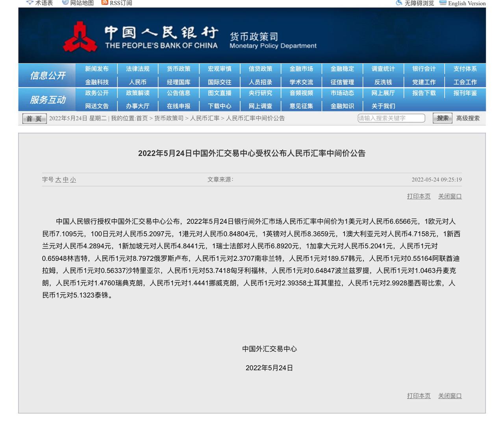Image resolution: width=504 pixels, height=421 pixels.
Task: Click the upper 打印本页 print link
Action: [419, 196]
